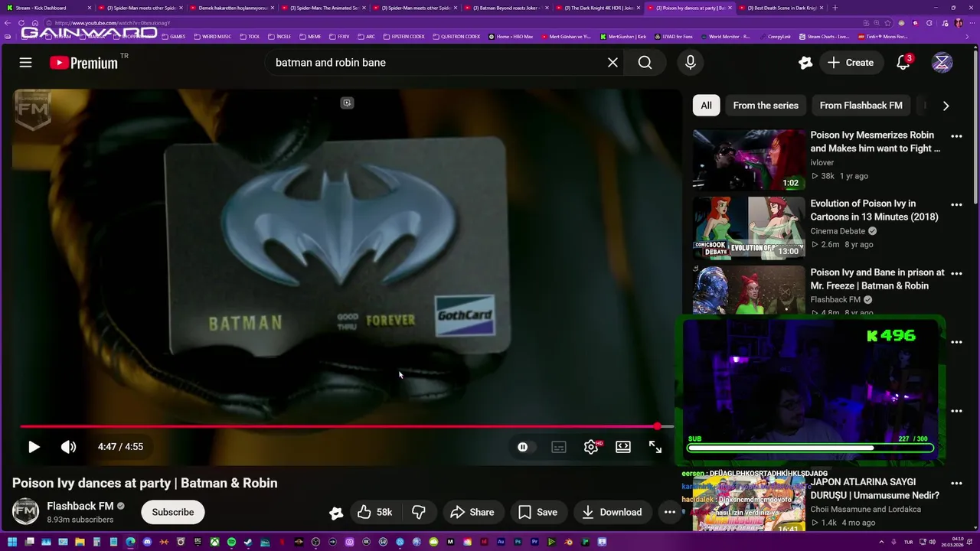The image size is (980, 551).
Task: Open options for Poison Ivy and Bane video
Action: pos(956,273)
